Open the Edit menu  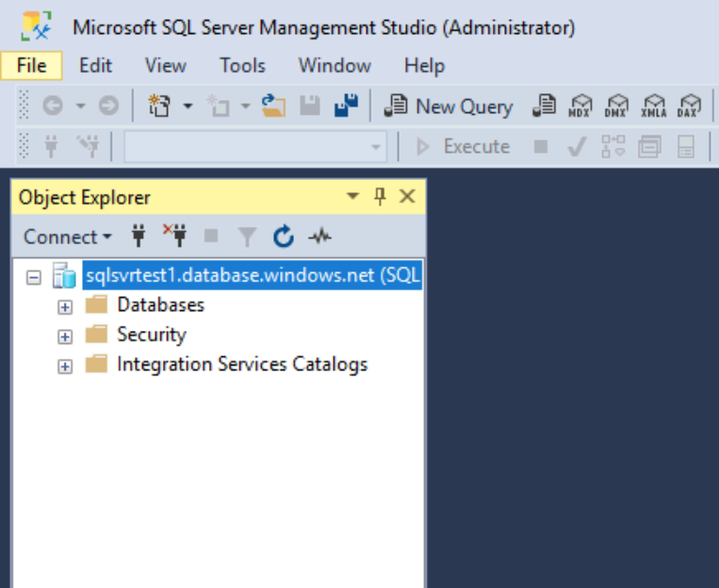pyautogui.click(x=95, y=66)
